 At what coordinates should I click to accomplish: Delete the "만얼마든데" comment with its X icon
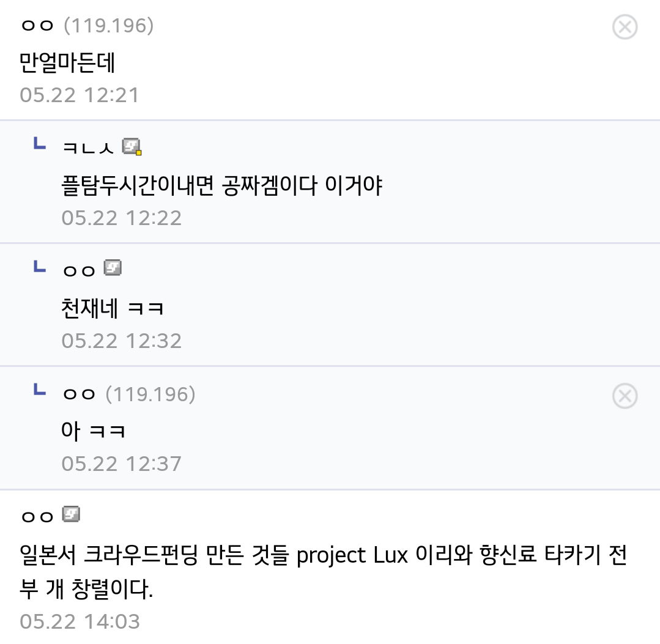(x=625, y=27)
